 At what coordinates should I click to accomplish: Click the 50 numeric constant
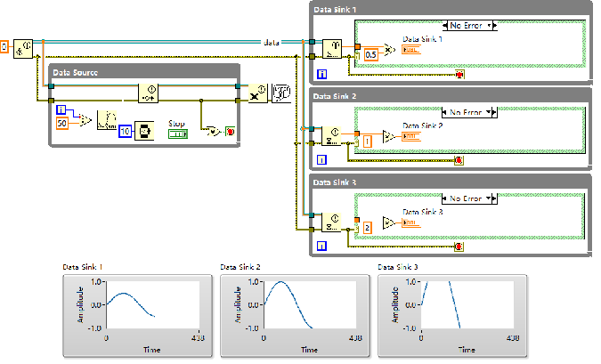(x=62, y=121)
